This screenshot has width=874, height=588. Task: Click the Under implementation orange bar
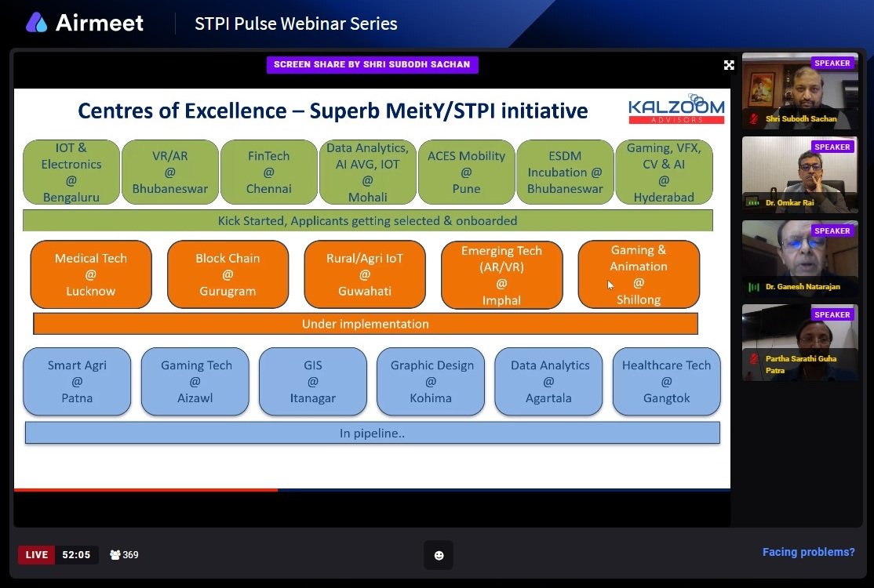click(365, 324)
